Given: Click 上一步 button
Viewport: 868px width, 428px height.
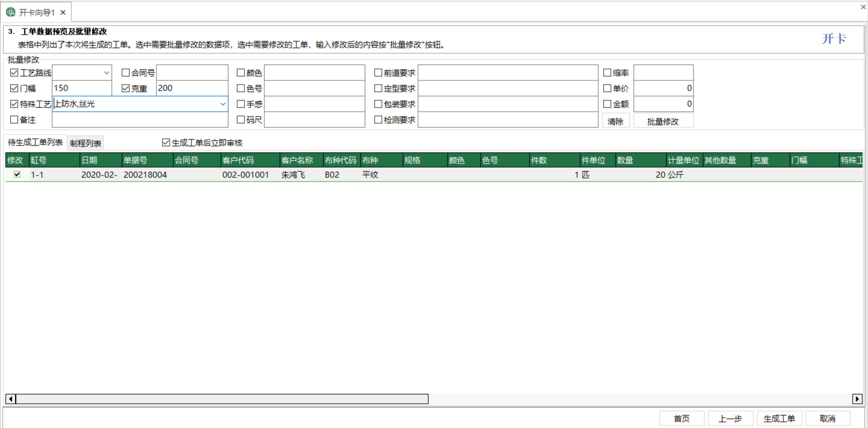Looking at the screenshot, I should pos(730,418).
